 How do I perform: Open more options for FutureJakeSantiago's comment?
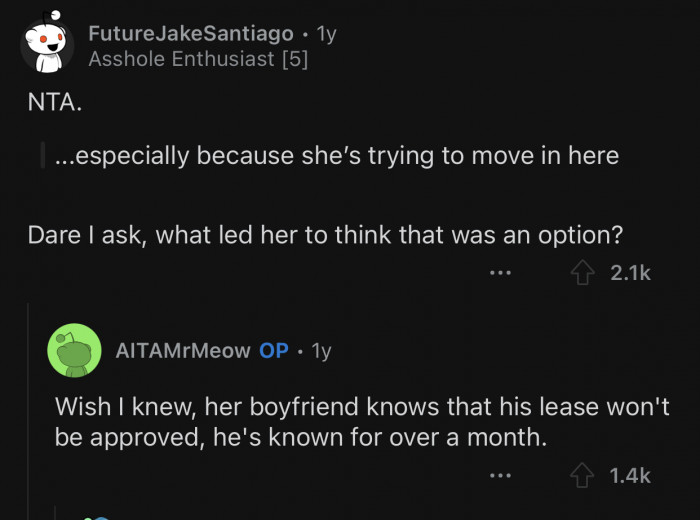(x=500, y=272)
